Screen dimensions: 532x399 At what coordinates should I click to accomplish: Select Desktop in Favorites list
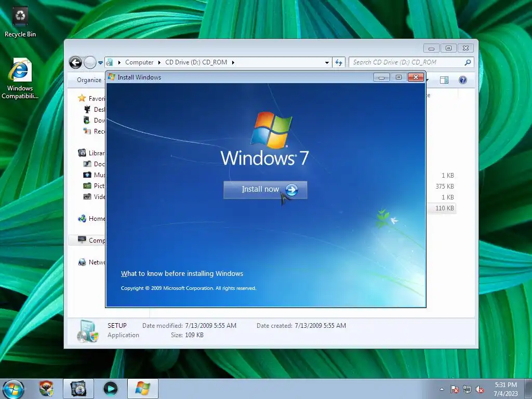pos(95,109)
